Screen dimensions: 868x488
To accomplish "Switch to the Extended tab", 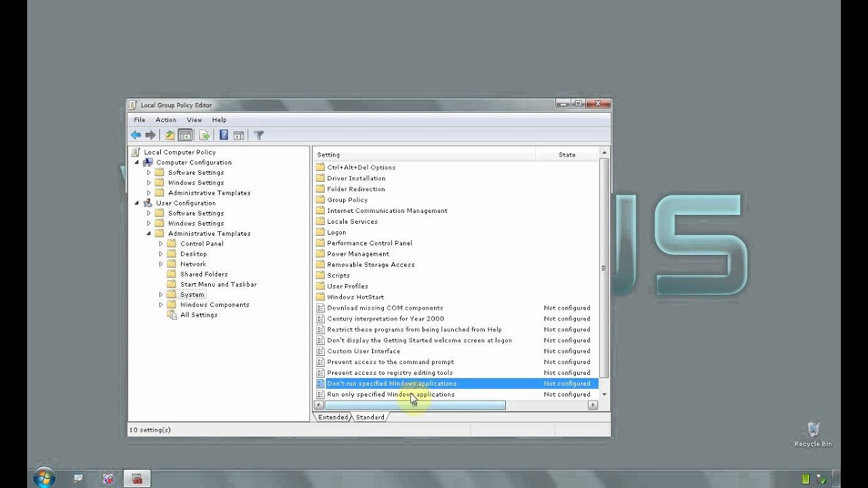I will (333, 417).
